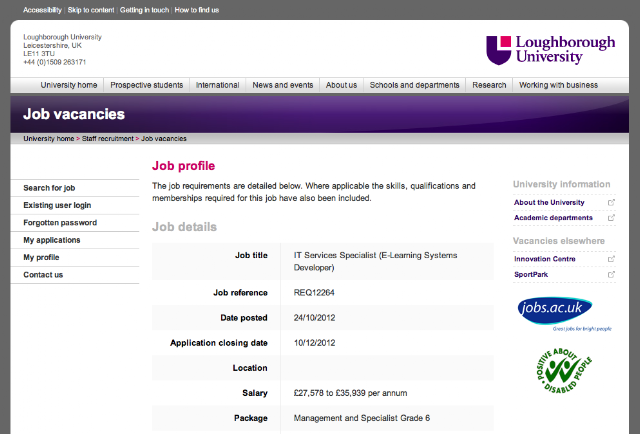
Task: Click the salary value £27,578 to £35,939
Action: [x=350, y=393]
